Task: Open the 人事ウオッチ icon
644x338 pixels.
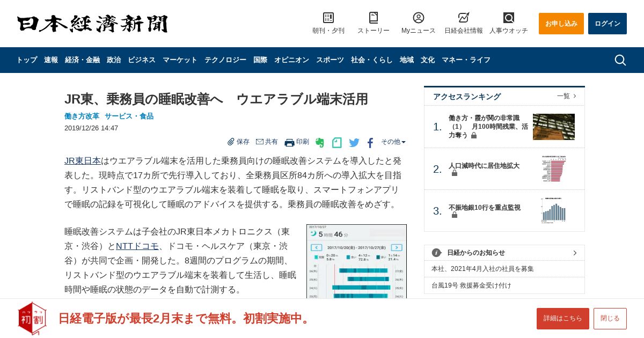Action: (x=509, y=18)
